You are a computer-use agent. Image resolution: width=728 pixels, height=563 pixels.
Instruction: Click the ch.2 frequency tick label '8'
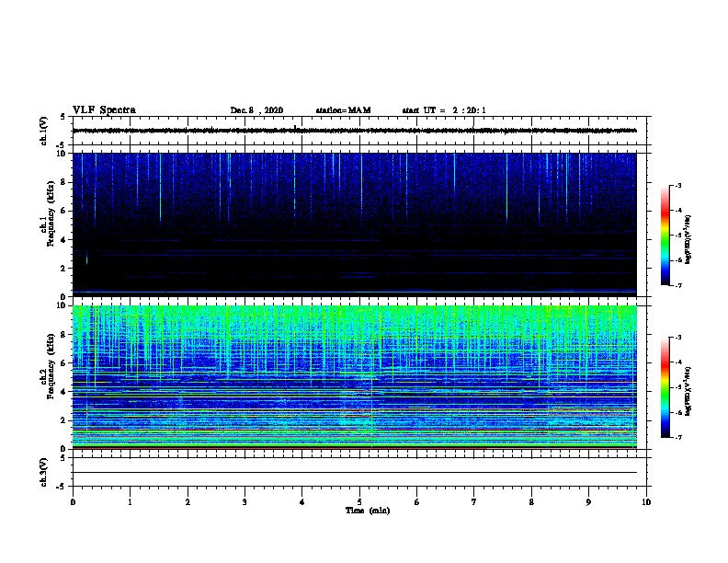pos(63,335)
